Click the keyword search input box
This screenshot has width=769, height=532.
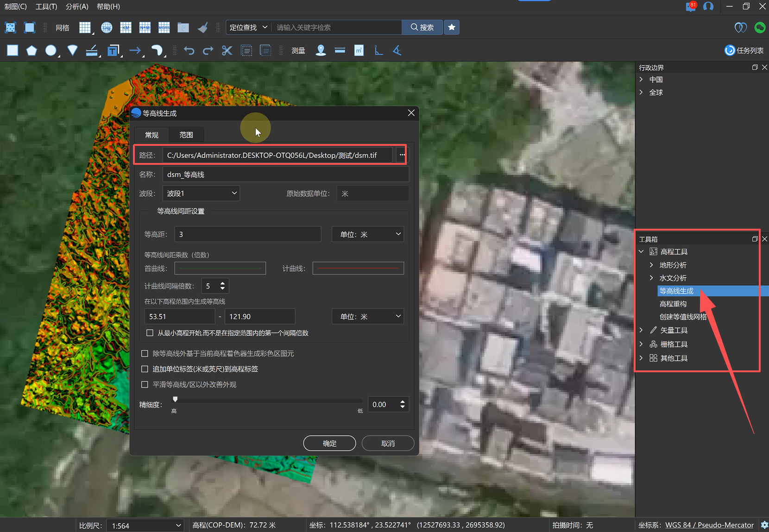click(337, 27)
